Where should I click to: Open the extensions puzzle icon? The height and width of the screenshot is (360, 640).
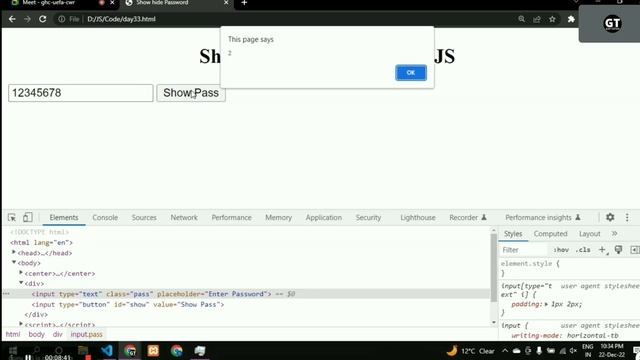[571, 19]
